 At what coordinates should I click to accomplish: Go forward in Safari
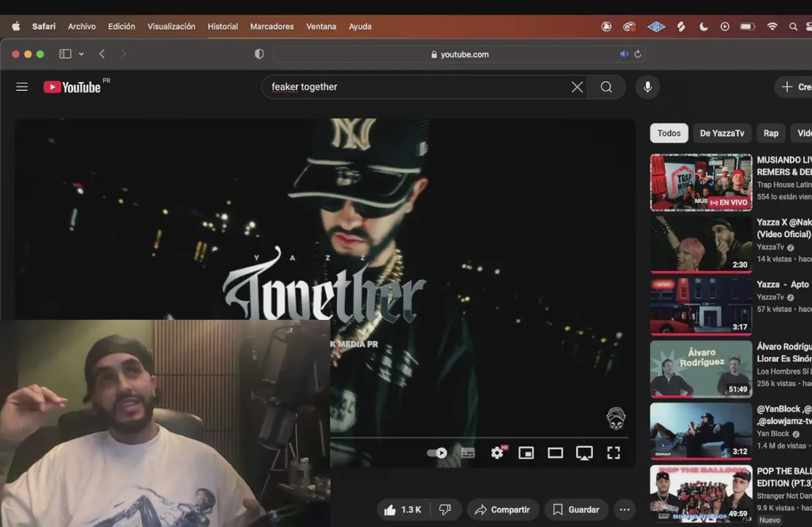(123, 54)
